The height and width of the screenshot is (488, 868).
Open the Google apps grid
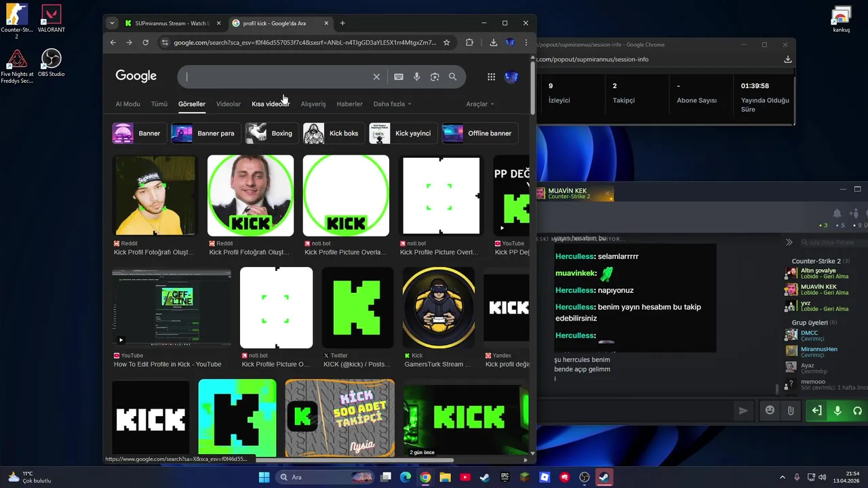[x=491, y=77]
